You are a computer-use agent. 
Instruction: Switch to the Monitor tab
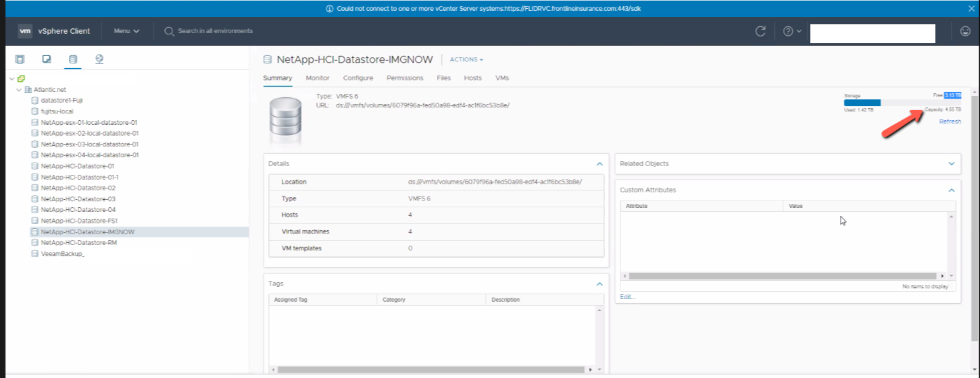point(318,78)
